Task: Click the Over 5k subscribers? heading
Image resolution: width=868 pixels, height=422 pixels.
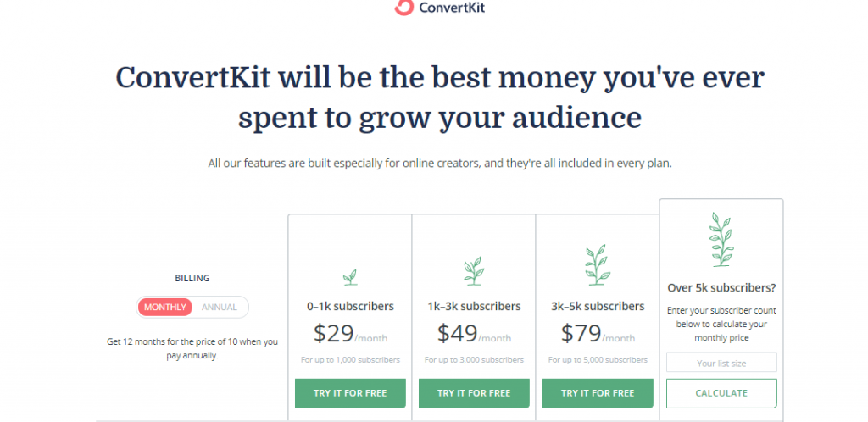Action: point(721,287)
